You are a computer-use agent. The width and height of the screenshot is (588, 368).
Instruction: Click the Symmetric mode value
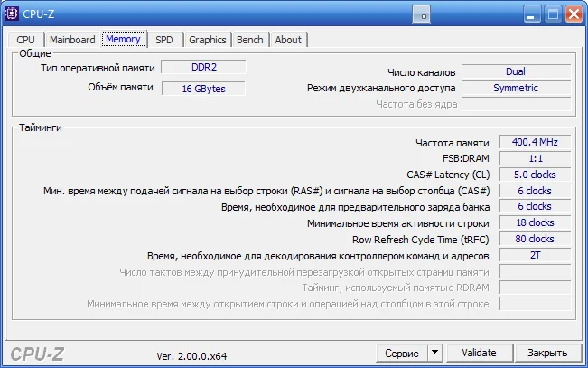coord(516,88)
